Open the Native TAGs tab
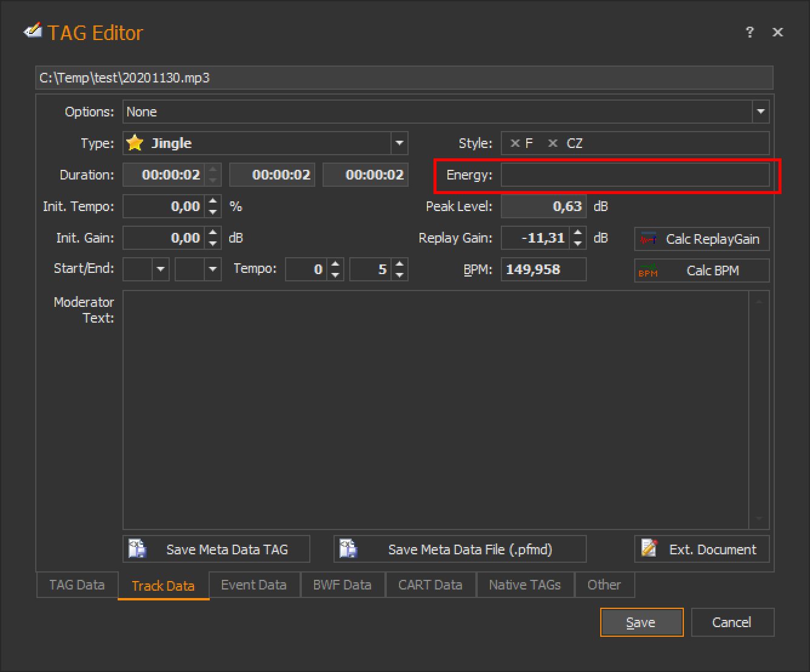Screen dimensions: 810x672 (524, 585)
